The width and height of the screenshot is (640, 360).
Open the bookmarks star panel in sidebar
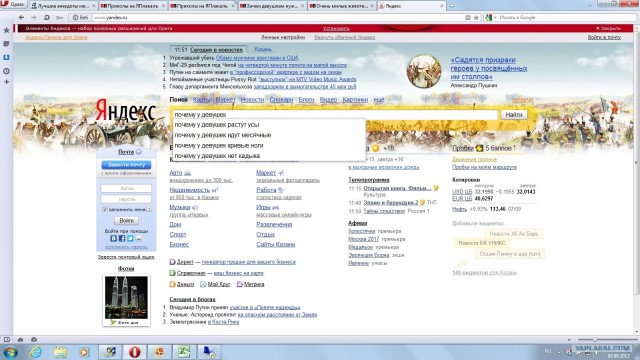pos(6,30)
